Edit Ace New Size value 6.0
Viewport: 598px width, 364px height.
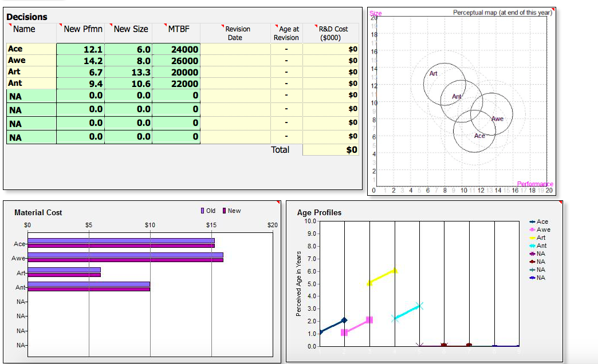(x=128, y=49)
